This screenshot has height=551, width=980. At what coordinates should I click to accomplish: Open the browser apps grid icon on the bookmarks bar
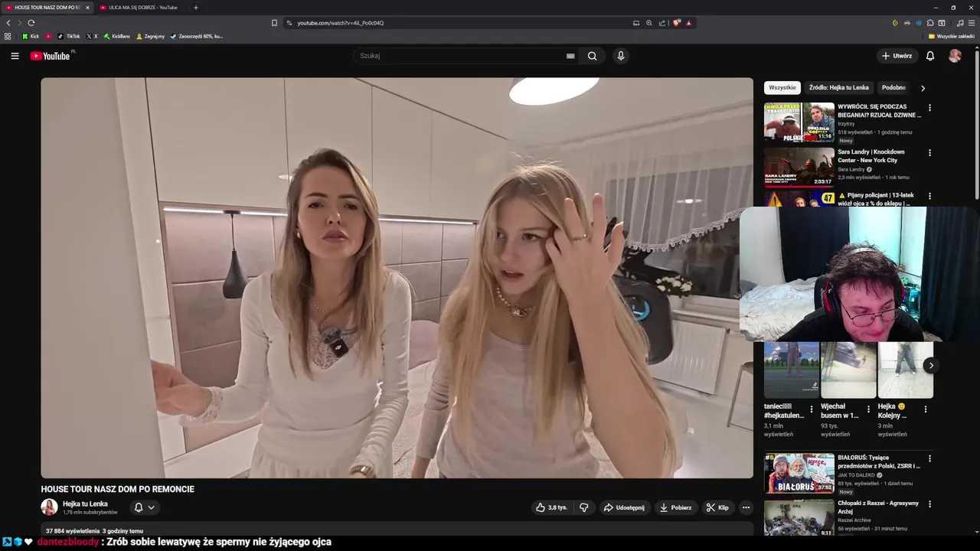(x=8, y=36)
